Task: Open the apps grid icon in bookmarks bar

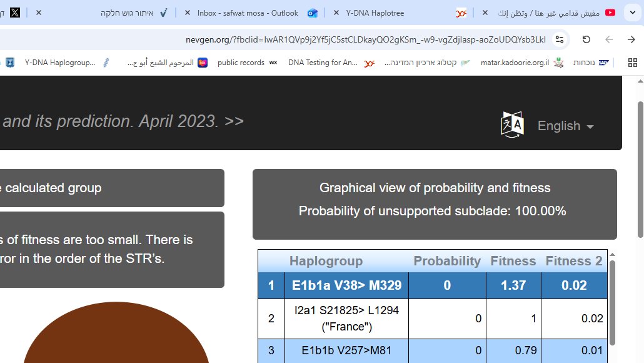Action: coord(633,63)
